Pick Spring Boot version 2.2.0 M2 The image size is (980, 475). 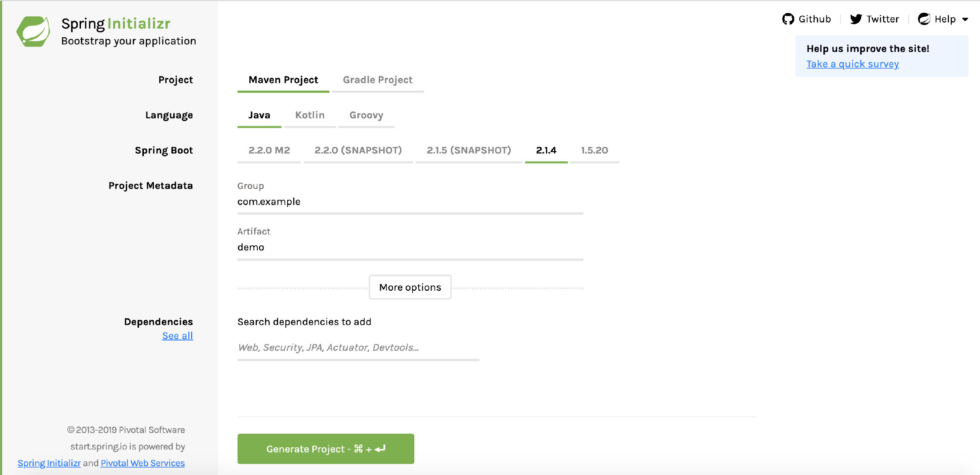point(269,150)
